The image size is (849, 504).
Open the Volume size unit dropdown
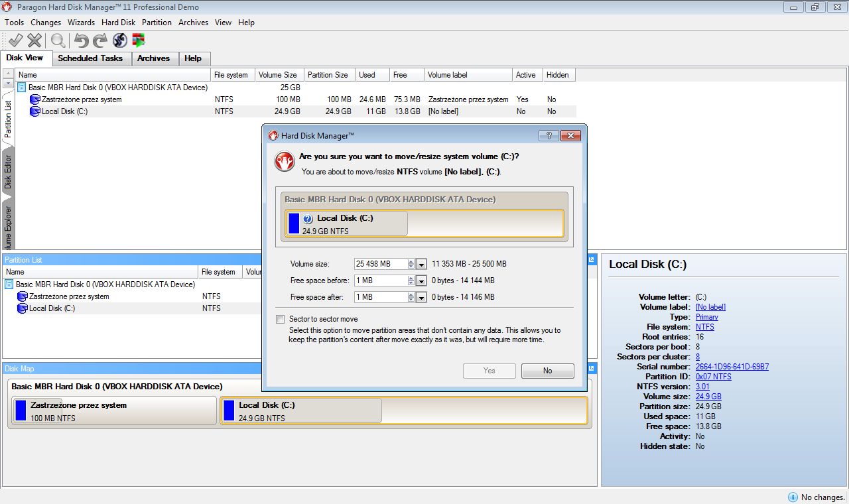tap(421, 264)
